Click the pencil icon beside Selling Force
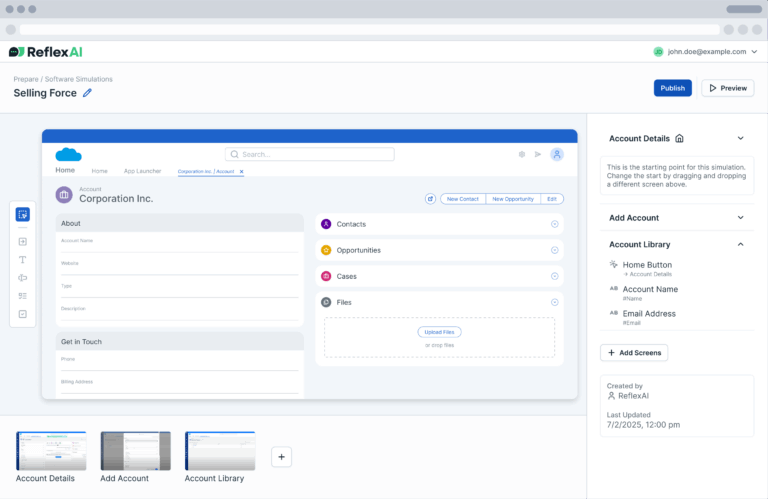The width and height of the screenshot is (768, 499). coord(87,93)
